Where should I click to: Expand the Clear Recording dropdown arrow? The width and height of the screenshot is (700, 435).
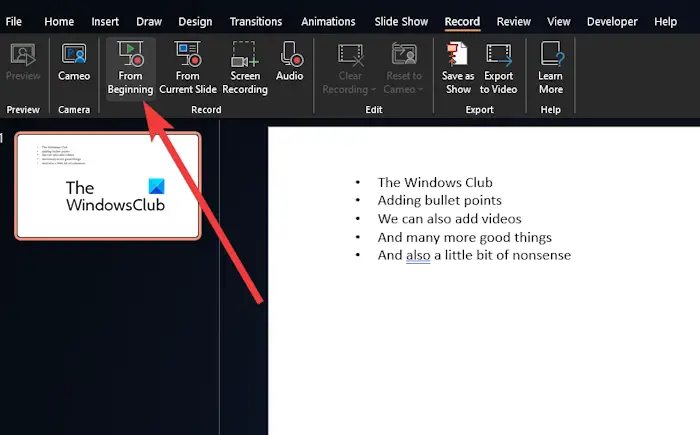point(373,90)
